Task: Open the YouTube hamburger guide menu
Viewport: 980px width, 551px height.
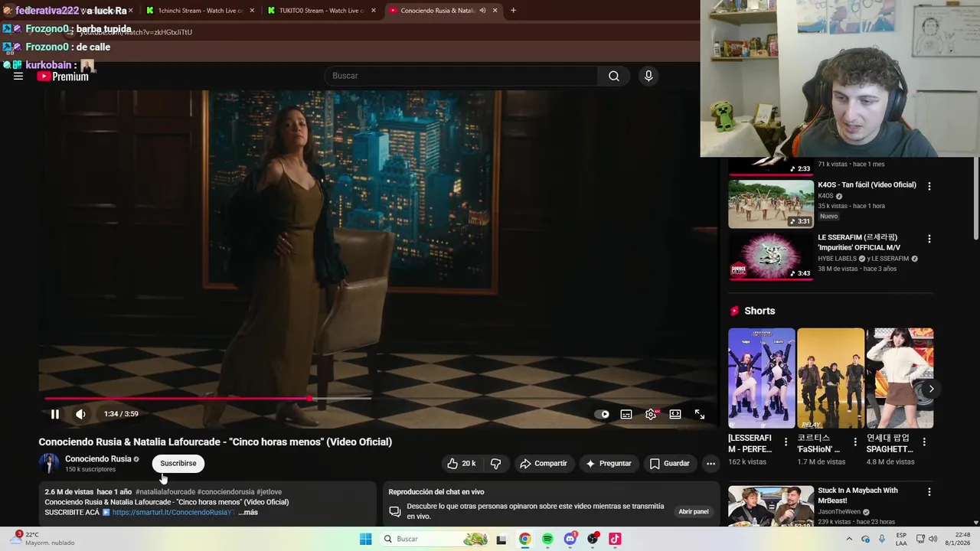Action: (x=18, y=76)
